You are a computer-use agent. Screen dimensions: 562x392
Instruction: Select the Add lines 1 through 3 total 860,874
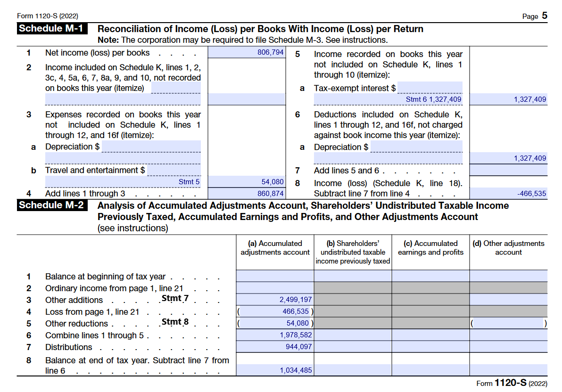pos(247,194)
